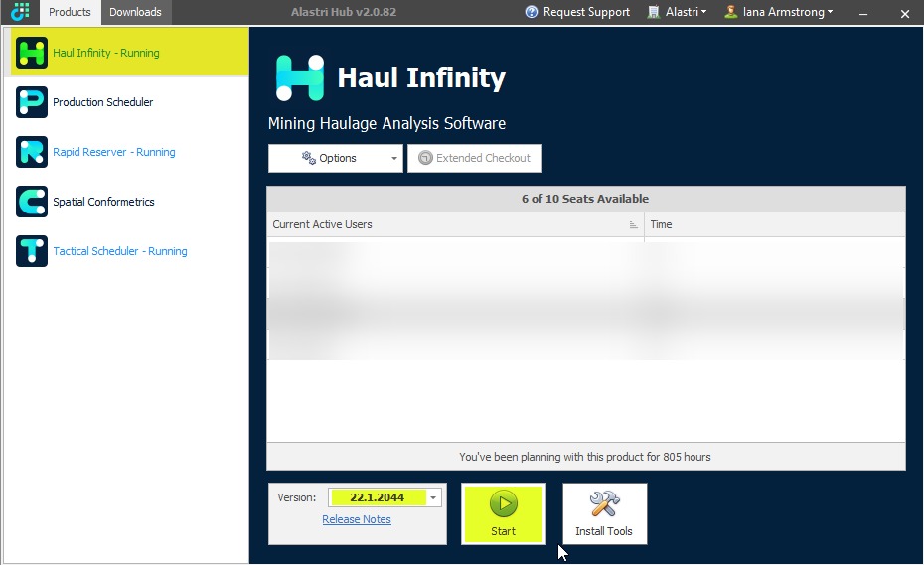
Task: Open Production Scheduler entry
Action: [x=126, y=102]
